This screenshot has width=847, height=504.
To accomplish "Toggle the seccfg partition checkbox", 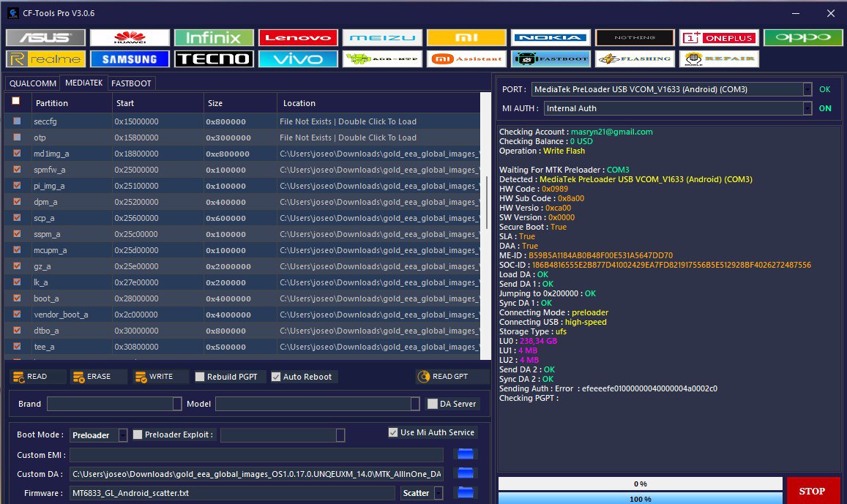I will pos(17,121).
